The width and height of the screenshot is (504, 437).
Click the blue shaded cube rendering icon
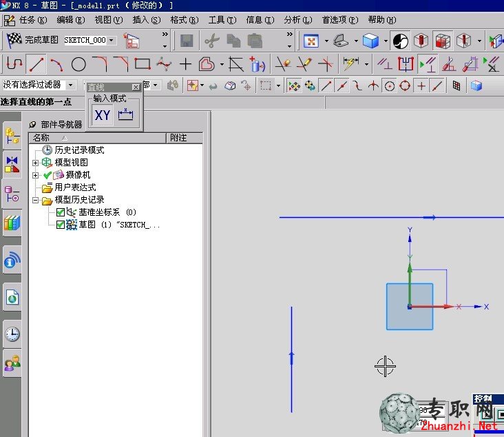pos(370,41)
